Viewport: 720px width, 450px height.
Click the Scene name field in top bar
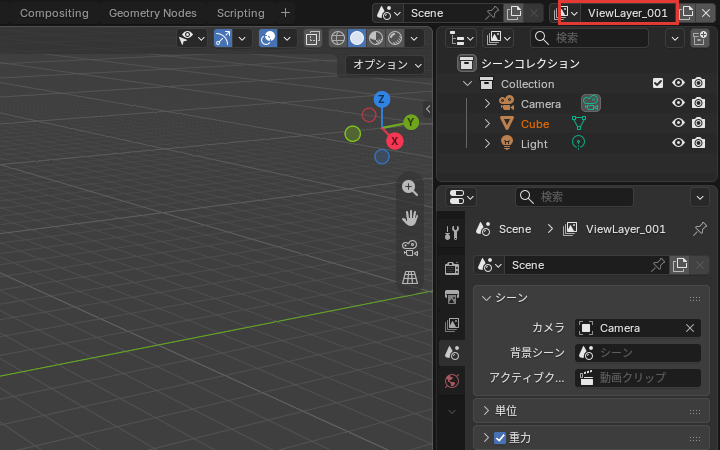point(445,13)
